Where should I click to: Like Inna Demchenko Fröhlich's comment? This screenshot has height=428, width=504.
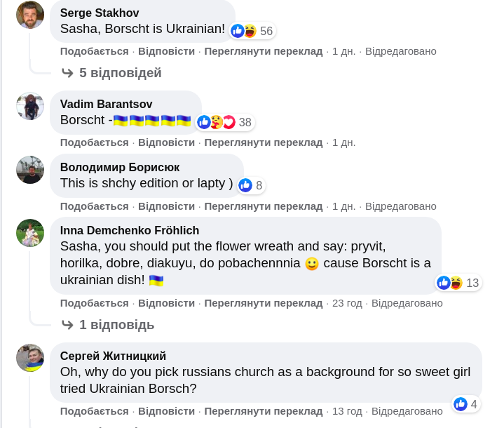tap(94, 303)
